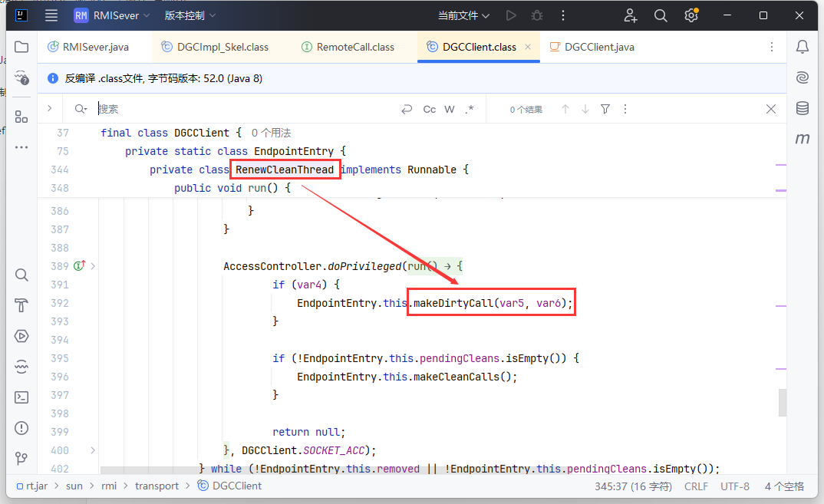The image size is (824, 504).
Task: Click the vertical scrollbar thumb in editor
Action: [783, 402]
